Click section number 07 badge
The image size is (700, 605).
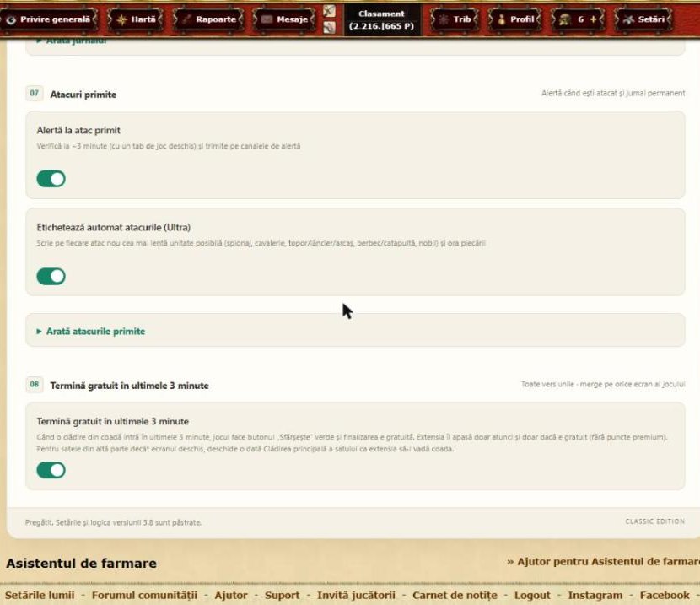(35, 93)
